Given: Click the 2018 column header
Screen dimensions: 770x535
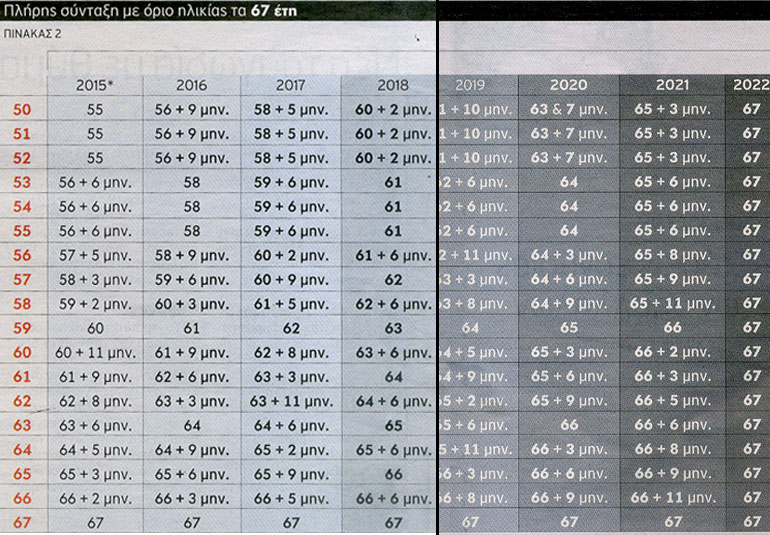Looking at the screenshot, I should [x=393, y=85].
